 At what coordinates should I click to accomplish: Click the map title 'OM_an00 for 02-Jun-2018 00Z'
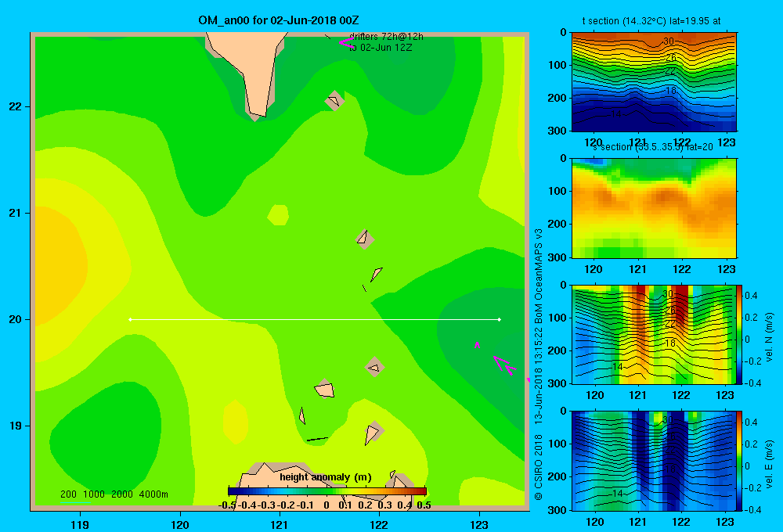pos(278,20)
